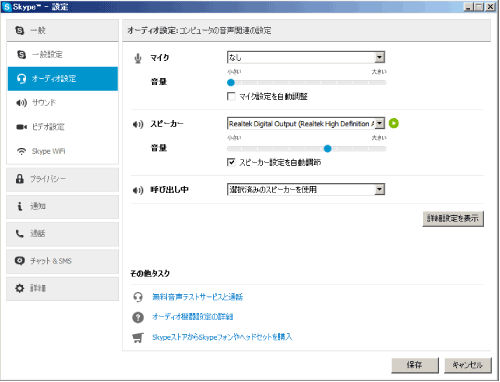
Task: Click the speaker volume slider handle
Action: click(328, 148)
